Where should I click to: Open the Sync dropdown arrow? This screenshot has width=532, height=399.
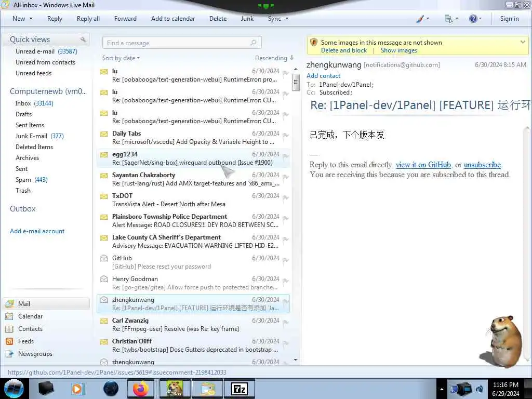tap(287, 19)
